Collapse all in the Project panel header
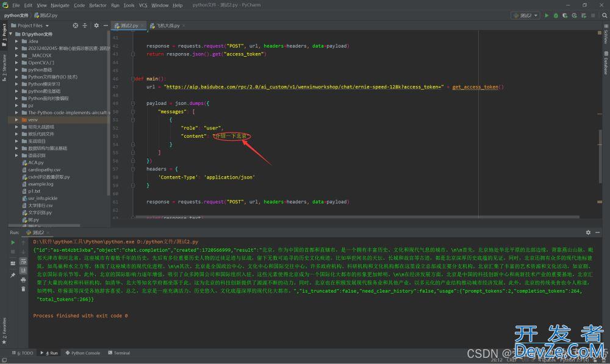 [85, 26]
